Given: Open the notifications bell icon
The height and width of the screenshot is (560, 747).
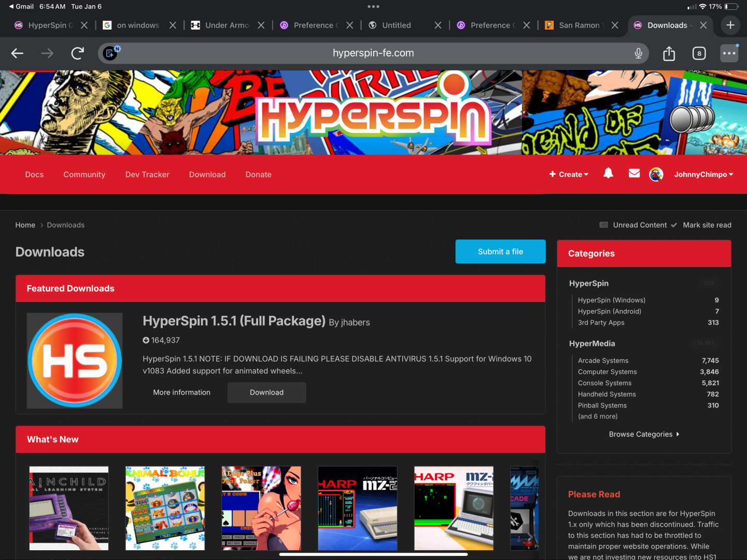Looking at the screenshot, I should tap(608, 174).
